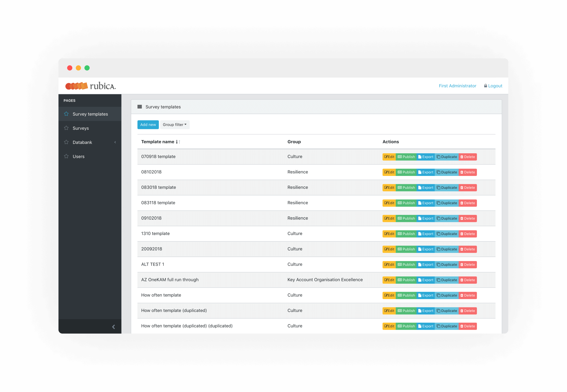567x392 pixels.
Task: Open the Users page
Action: pos(78,156)
